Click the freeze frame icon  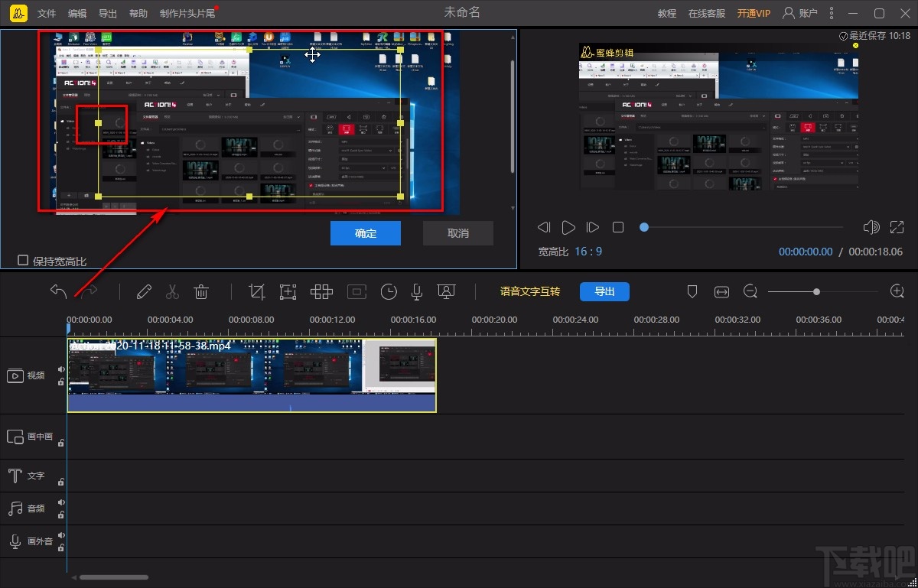point(356,291)
